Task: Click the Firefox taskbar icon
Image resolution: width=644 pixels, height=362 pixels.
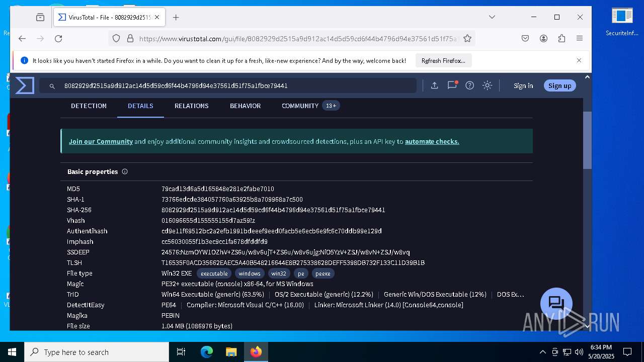Action: 256,352
